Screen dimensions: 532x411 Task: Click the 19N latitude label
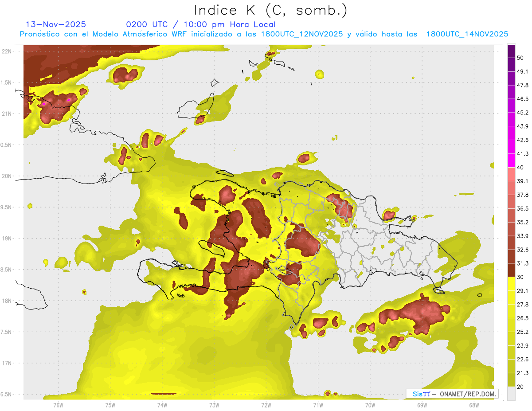[x=8, y=239]
